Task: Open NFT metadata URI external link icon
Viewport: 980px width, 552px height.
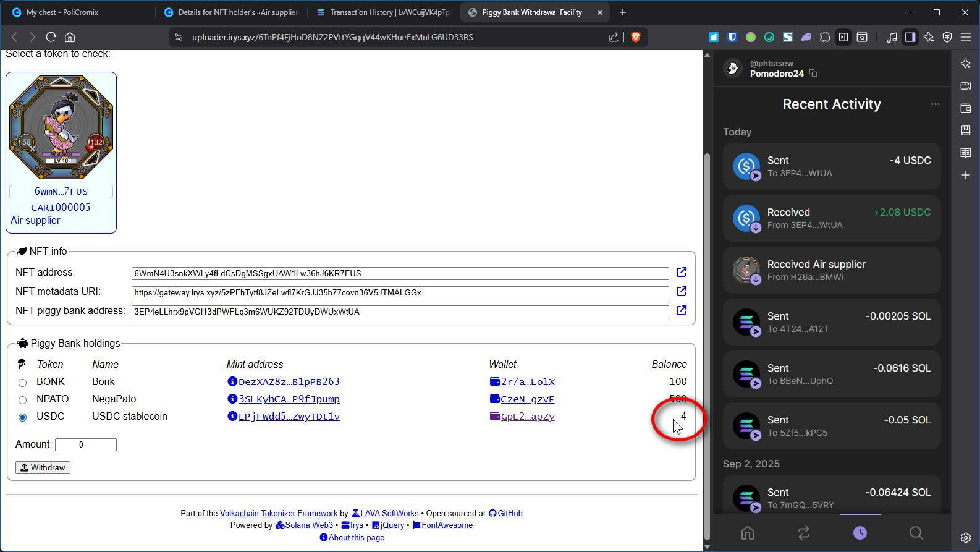Action: pos(681,292)
